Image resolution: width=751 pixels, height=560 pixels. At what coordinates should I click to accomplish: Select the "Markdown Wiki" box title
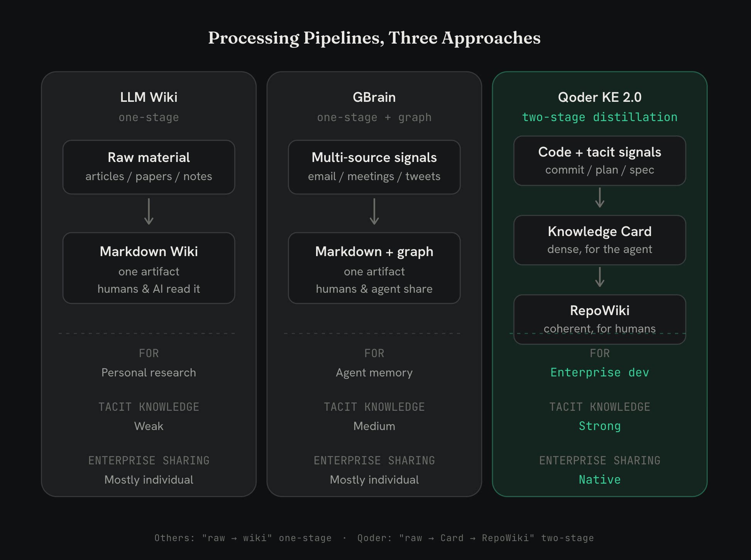tap(149, 251)
